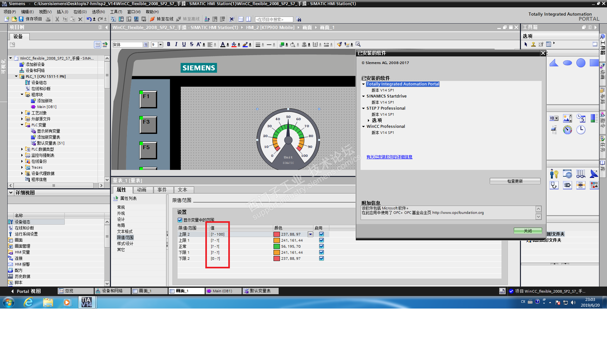Open Windows Explorer from the taskbar
607x364 pixels.
pyautogui.click(x=48, y=302)
